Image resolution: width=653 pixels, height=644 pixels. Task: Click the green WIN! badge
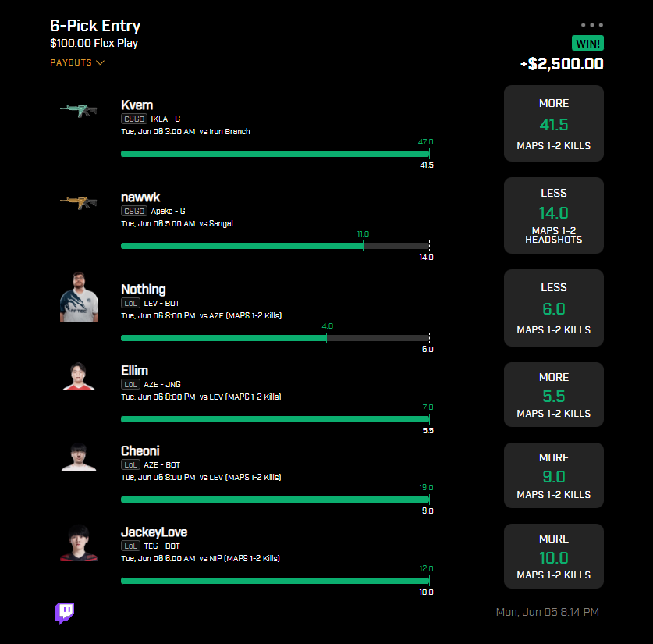point(587,43)
